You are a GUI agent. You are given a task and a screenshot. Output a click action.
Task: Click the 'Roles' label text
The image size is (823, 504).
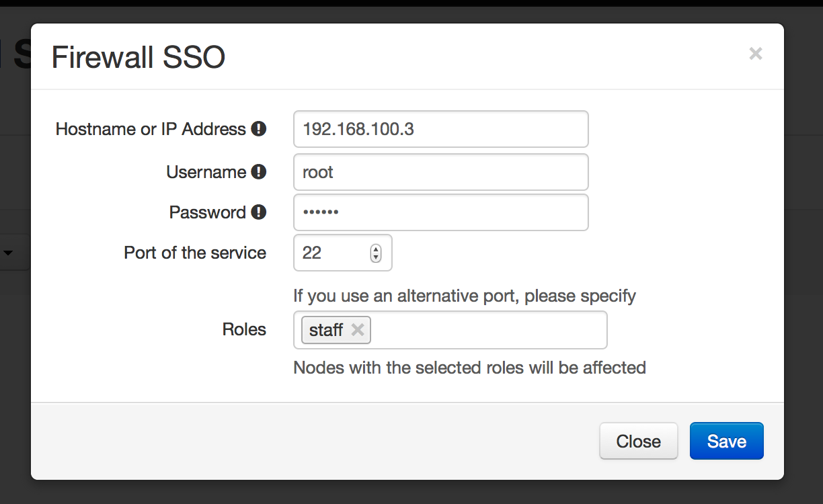click(x=244, y=329)
